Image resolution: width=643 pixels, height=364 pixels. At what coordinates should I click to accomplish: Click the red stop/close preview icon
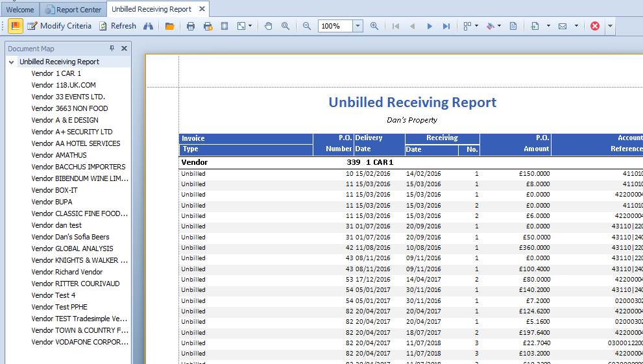pos(595,26)
